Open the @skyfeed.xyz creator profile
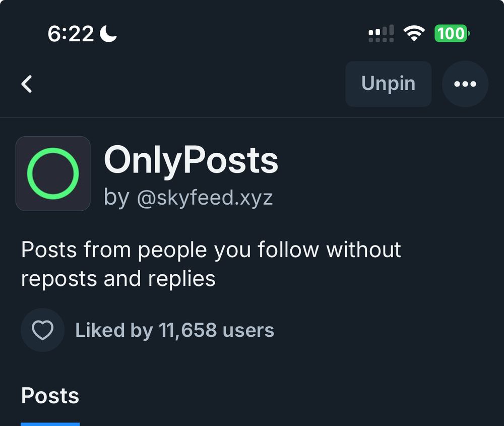This screenshot has height=426, width=504. click(x=205, y=197)
